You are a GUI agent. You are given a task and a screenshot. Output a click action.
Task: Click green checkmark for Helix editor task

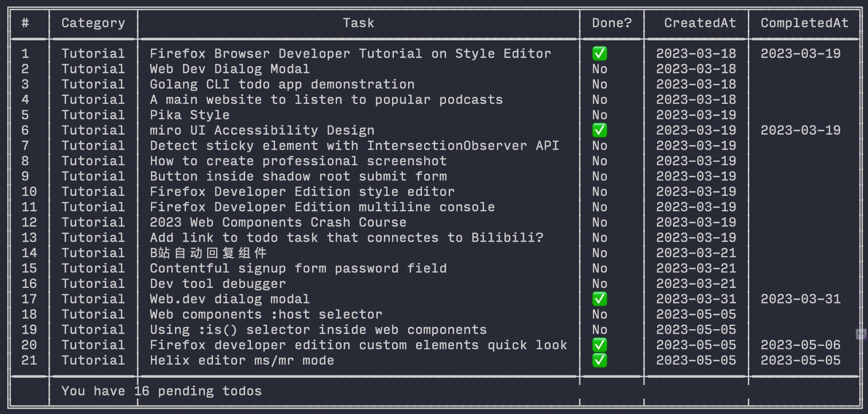pyautogui.click(x=599, y=360)
